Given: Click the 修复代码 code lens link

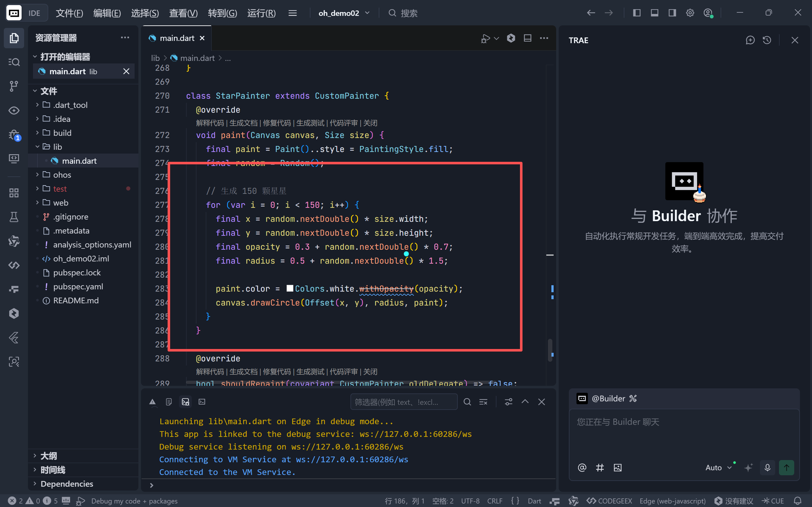Looking at the screenshot, I should tap(277, 123).
